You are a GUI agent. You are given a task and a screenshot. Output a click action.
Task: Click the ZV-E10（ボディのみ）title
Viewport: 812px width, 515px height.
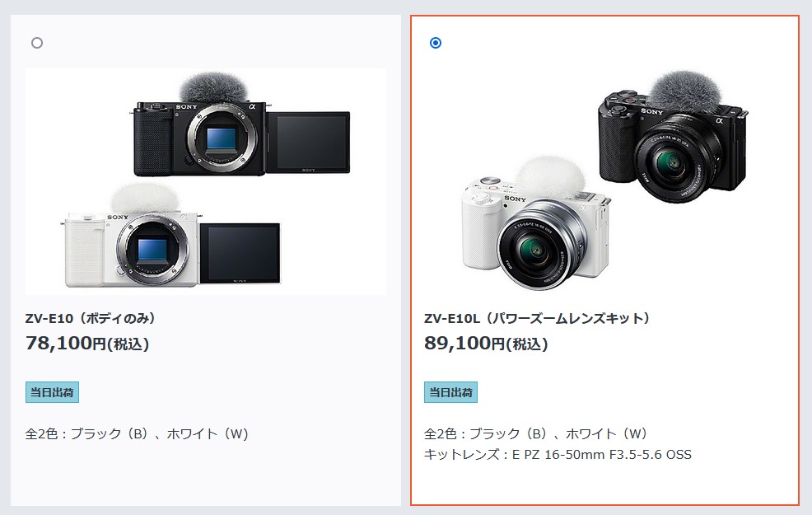tap(91, 318)
